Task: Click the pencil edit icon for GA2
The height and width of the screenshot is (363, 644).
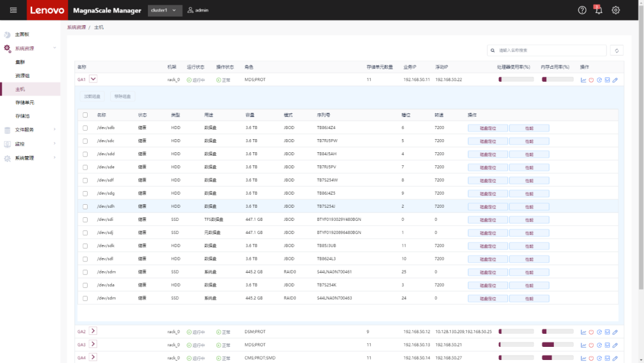Action: click(615, 332)
